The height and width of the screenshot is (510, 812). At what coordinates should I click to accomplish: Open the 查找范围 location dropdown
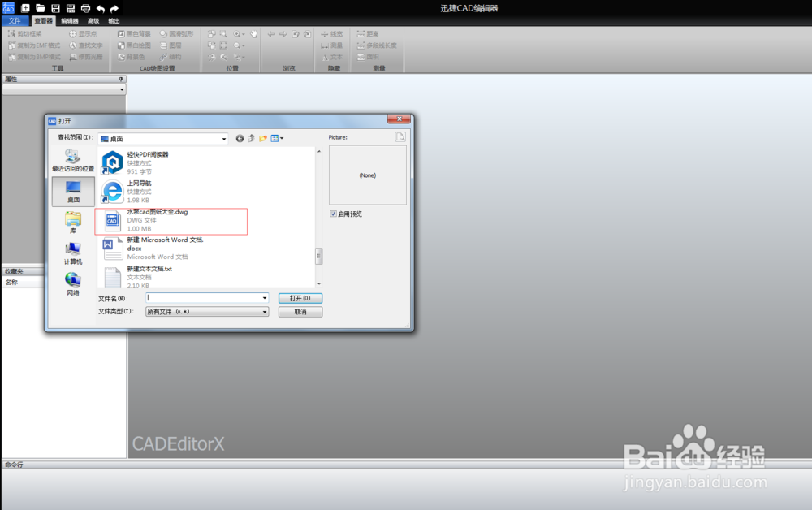pos(224,139)
